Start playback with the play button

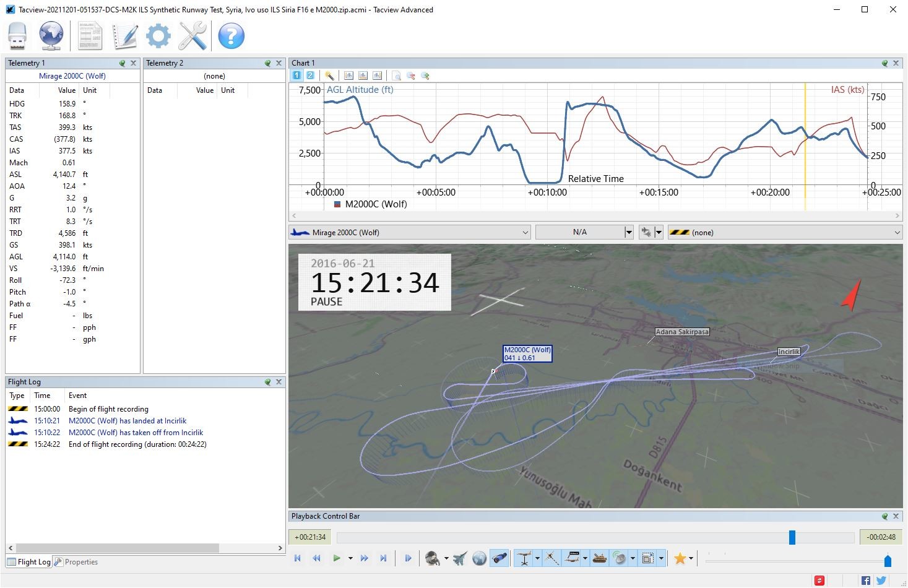click(336, 558)
